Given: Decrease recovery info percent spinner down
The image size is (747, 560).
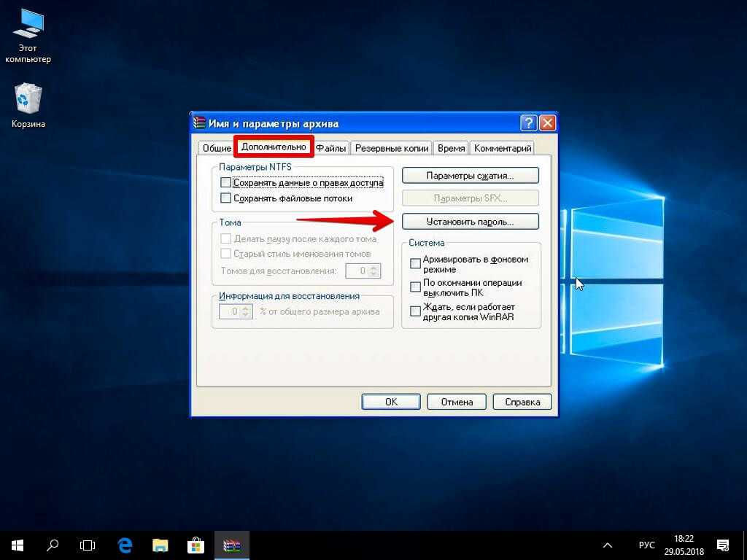Looking at the screenshot, I should point(247,315).
